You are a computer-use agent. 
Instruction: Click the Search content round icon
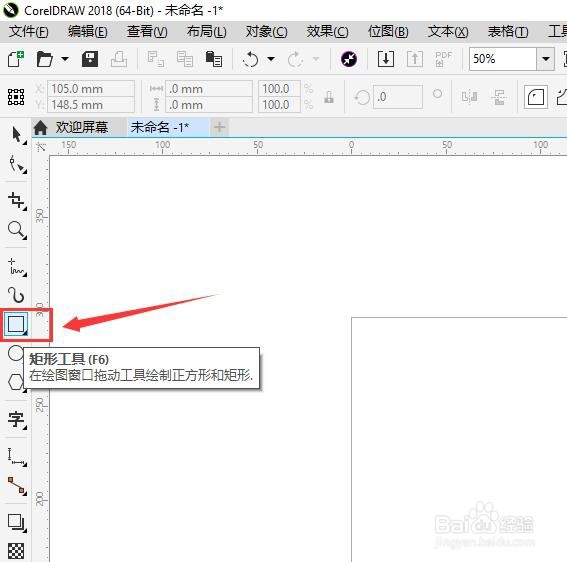click(349, 59)
